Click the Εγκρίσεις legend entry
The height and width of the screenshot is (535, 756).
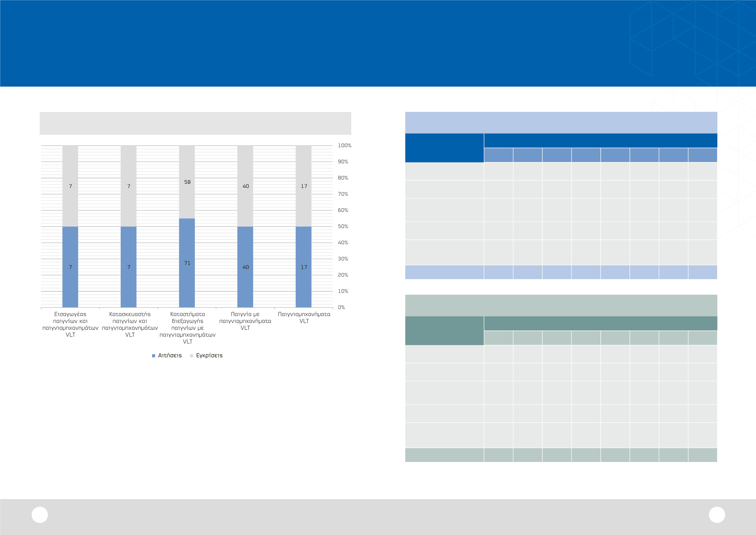coord(206,356)
